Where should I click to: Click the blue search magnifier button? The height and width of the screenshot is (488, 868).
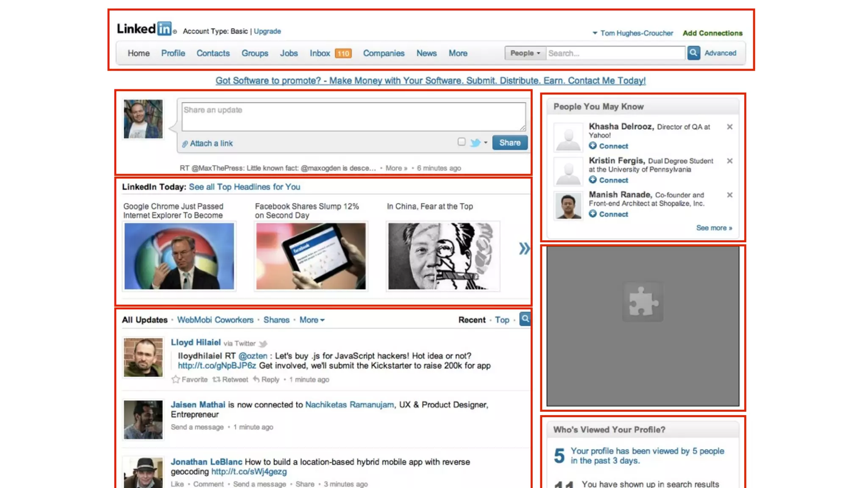(693, 53)
